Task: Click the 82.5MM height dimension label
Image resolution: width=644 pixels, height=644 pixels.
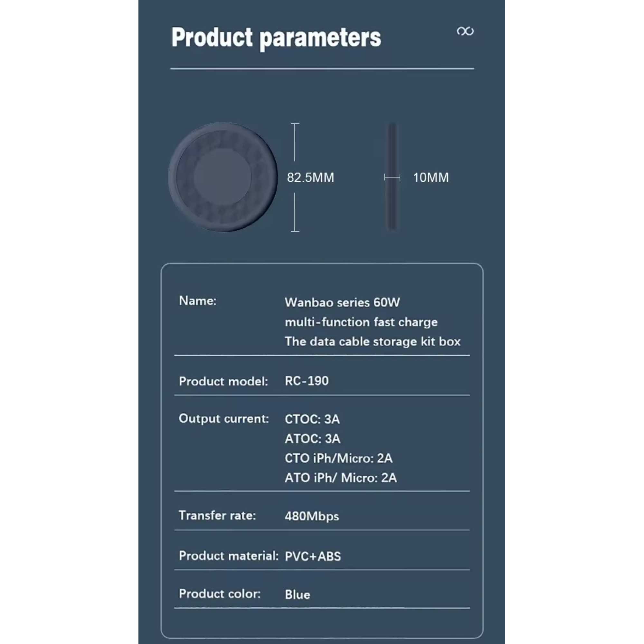Action: click(x=310, y=177)
